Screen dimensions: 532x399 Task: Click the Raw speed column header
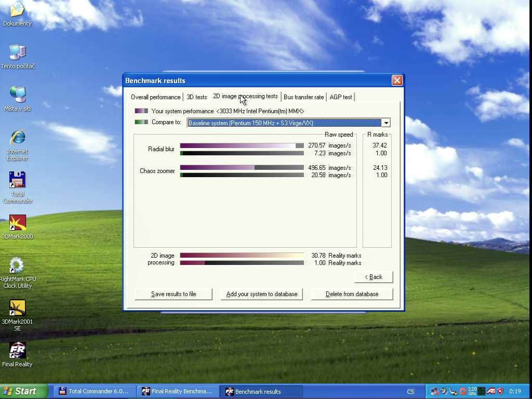click(x=339, y=135)
